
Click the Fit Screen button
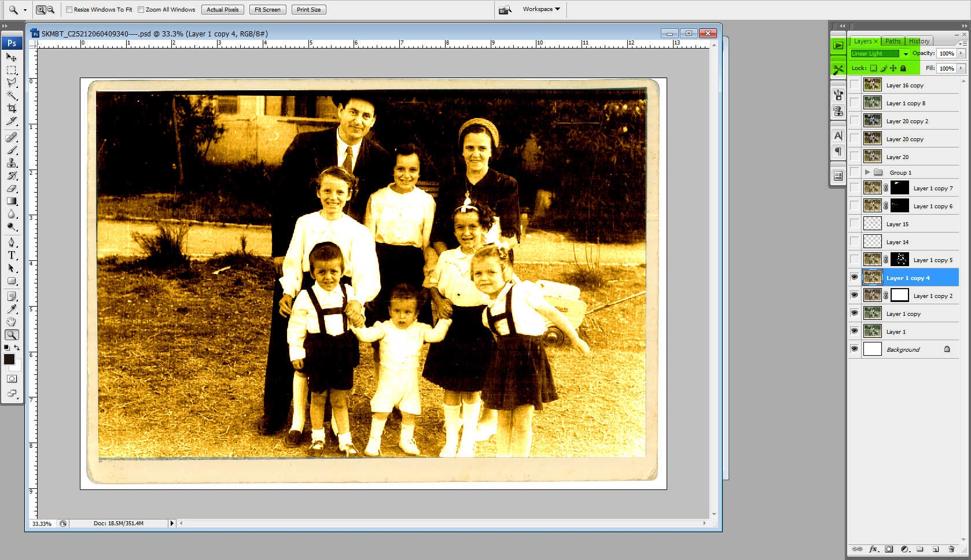pyautogui.click(x=267, y=10)
